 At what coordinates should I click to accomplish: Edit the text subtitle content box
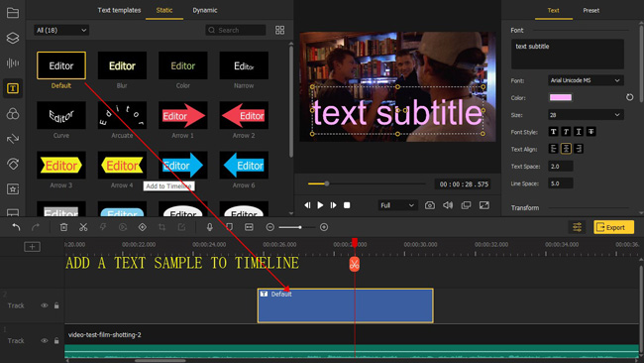567,55
